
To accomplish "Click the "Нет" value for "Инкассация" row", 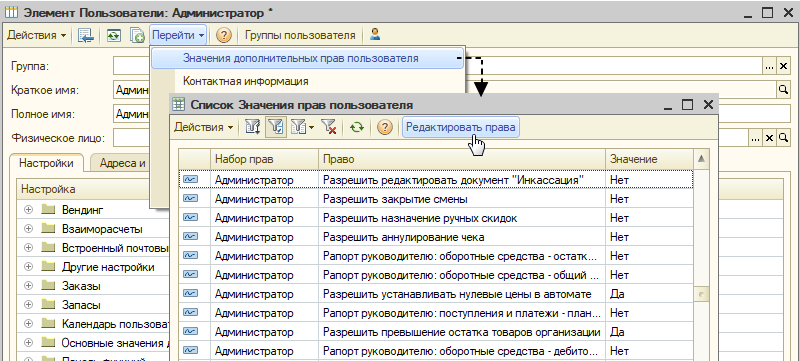I will point(649,179).
